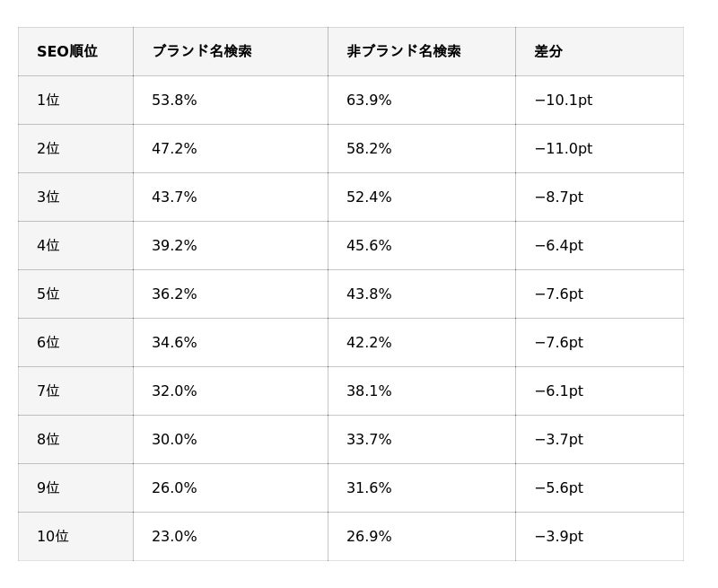718x588 pixels.
Task: Click the SEO順位 column header
Action: click(75, 51)
